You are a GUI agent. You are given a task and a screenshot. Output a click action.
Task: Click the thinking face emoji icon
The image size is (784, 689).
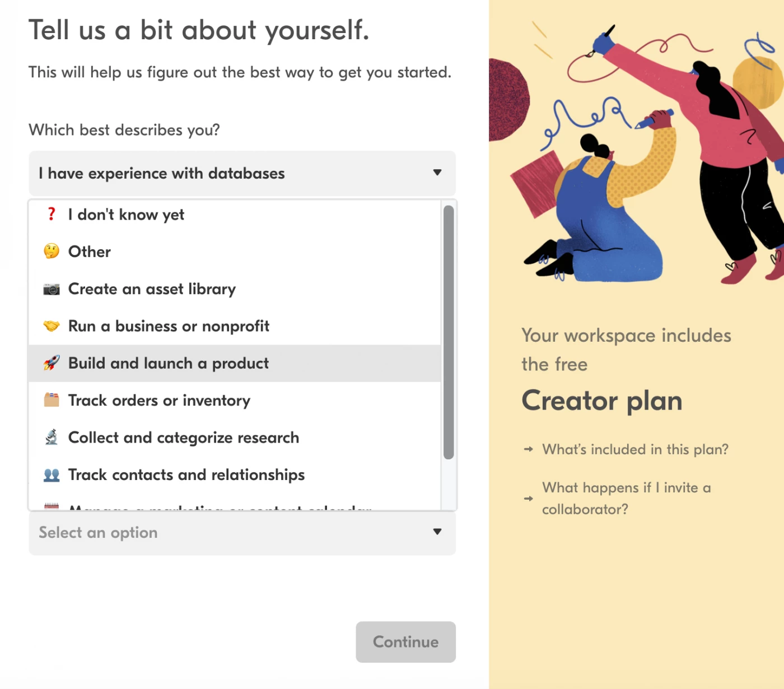(52, 252)
